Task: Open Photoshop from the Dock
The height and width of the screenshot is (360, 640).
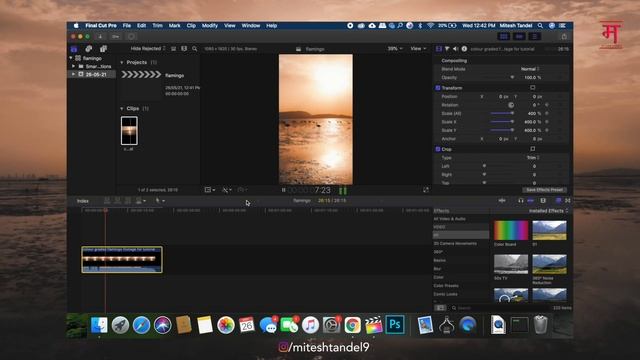Action: (395, 325)
